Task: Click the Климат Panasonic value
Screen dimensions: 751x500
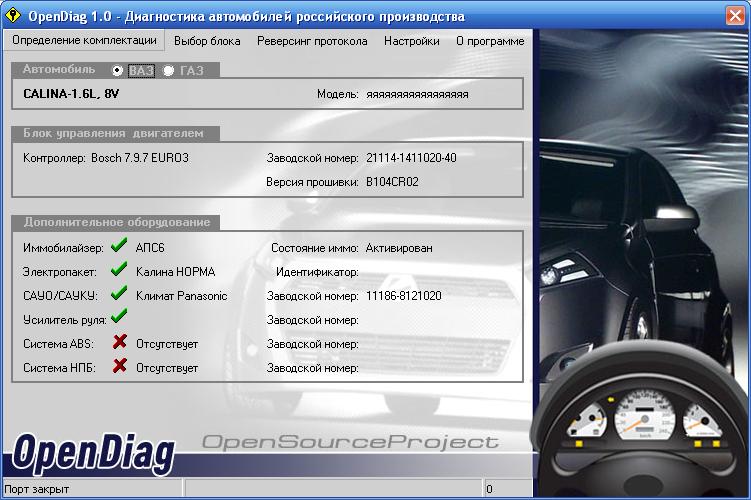Action: (x=181, y=296)
